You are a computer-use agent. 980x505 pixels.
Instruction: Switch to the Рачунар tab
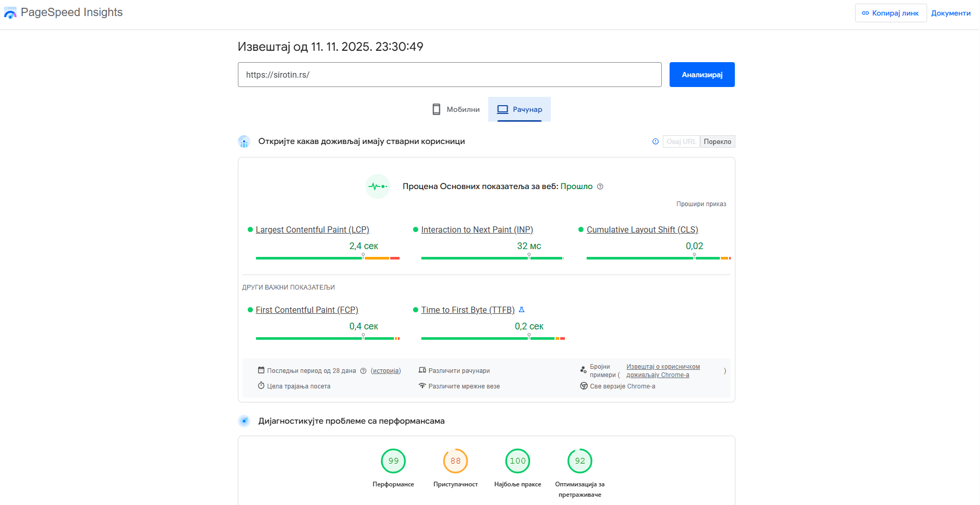click(519, 109)
